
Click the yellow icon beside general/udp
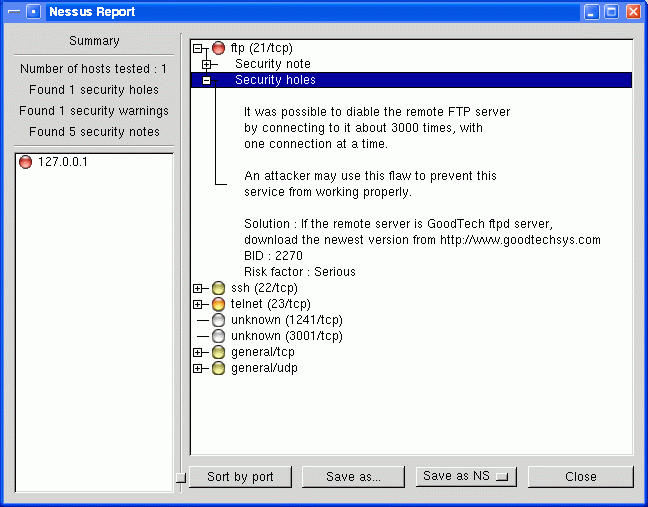point(218,368)
